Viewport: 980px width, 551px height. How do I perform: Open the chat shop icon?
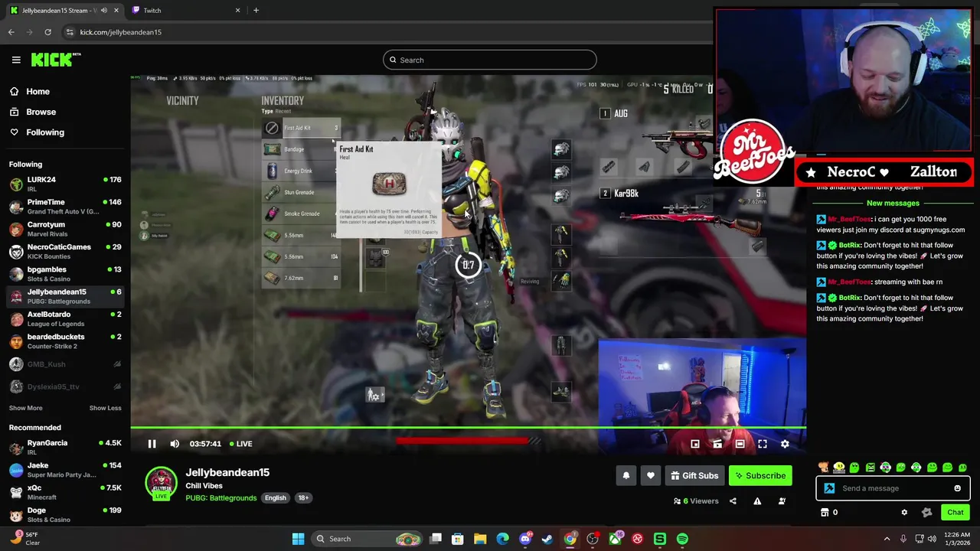825,513
